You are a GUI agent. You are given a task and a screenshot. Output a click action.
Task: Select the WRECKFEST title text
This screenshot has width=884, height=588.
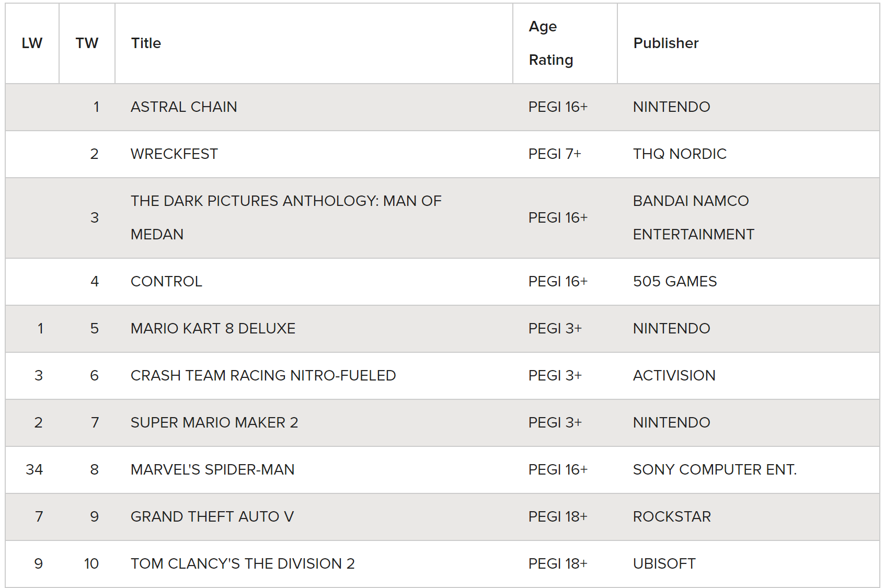click(174, 154)
